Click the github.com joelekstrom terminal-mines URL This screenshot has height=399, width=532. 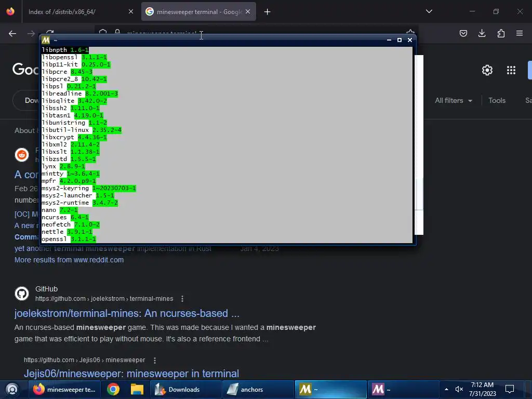click(104, 299)
